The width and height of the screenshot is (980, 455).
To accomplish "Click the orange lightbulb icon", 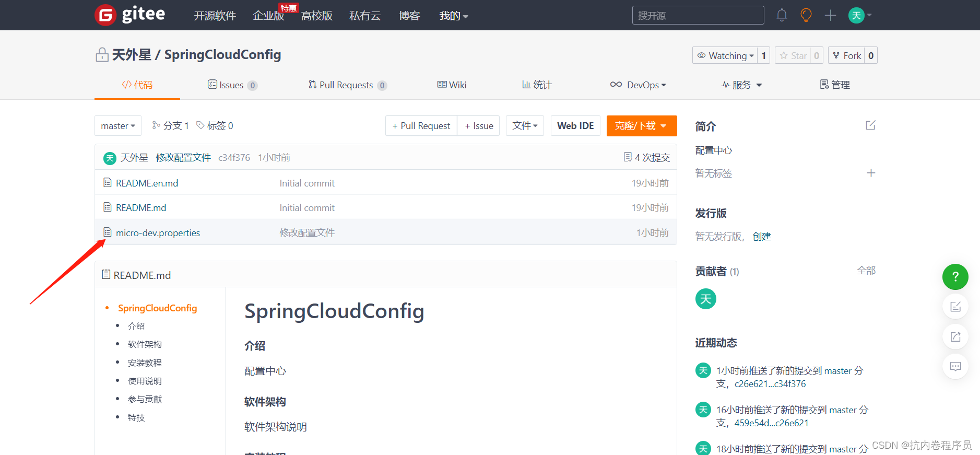I will coord(806,15).
